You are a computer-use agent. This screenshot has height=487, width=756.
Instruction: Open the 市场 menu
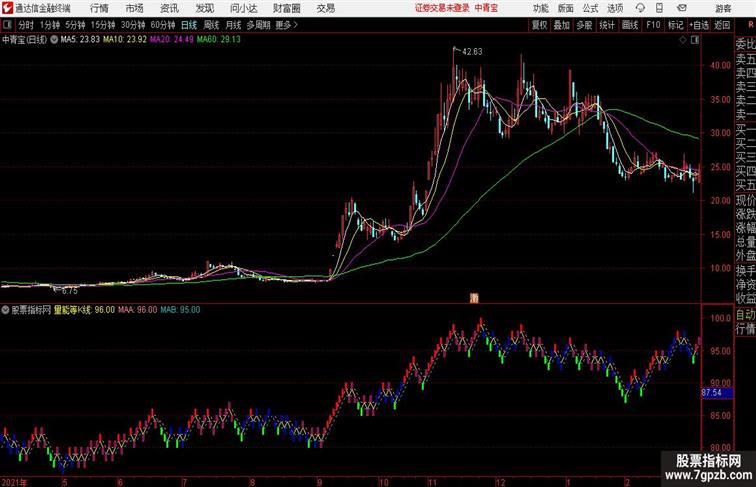click(x=135, y=8)
